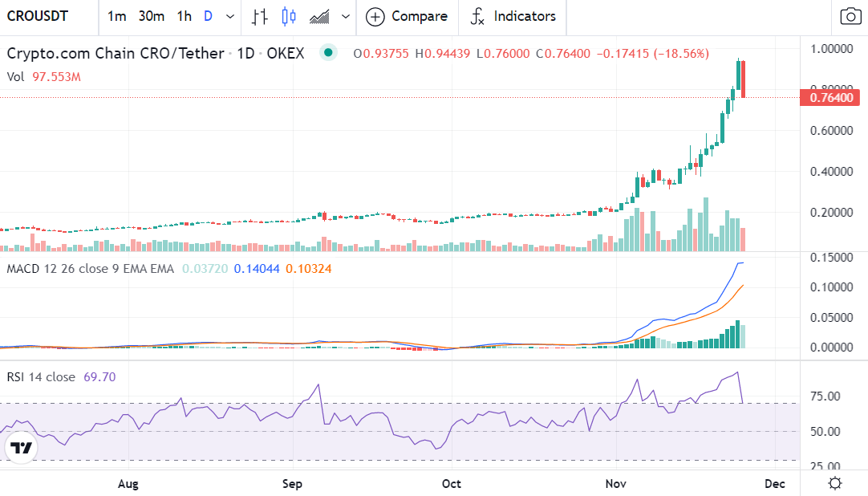Click the 0.00000 MACD scale label
Image resolution: width=868 pixels, height=496 pixels.
[x=831, y=348]
